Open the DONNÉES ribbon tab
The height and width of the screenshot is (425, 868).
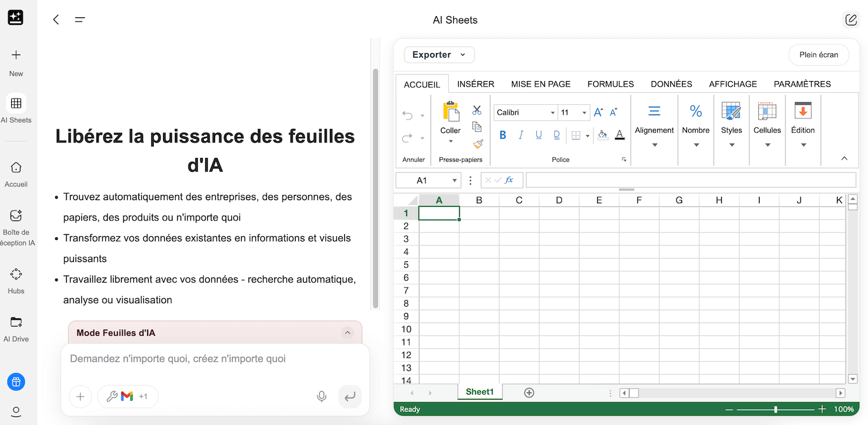coord(671,84)
